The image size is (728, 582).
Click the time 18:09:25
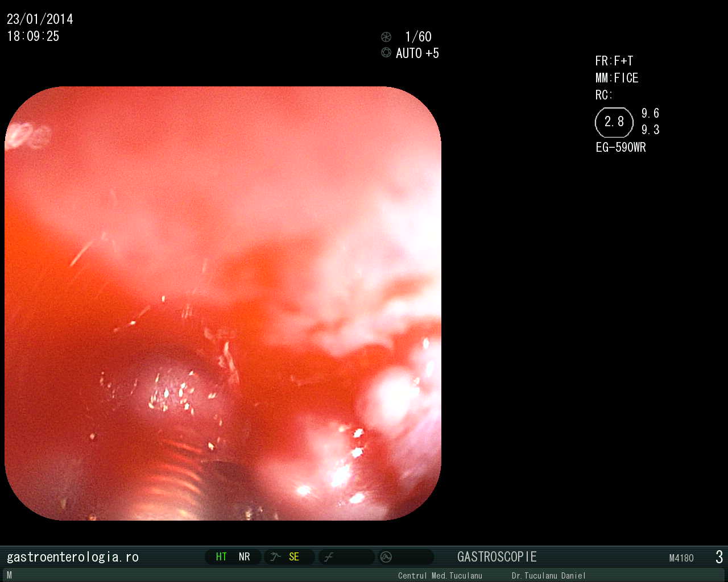(x=33, y=36)
